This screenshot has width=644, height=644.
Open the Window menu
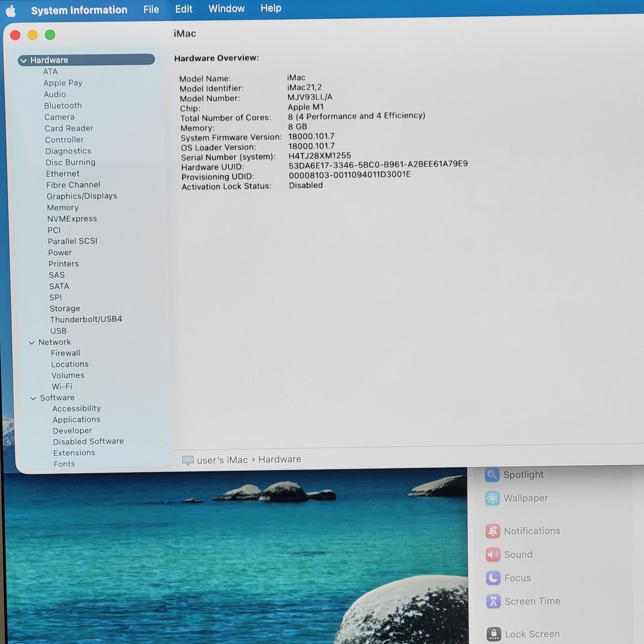click(x=226, y=8)
